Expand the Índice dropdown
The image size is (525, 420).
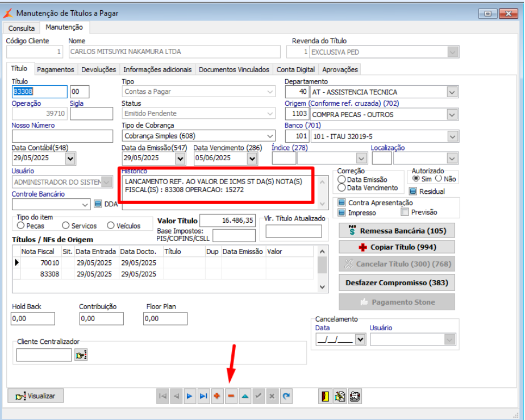[361, 159]
